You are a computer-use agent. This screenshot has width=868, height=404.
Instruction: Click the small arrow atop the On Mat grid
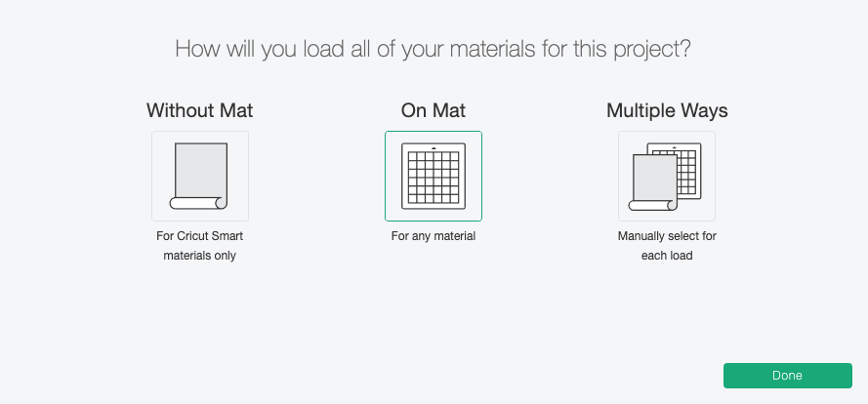pos(434,148)
